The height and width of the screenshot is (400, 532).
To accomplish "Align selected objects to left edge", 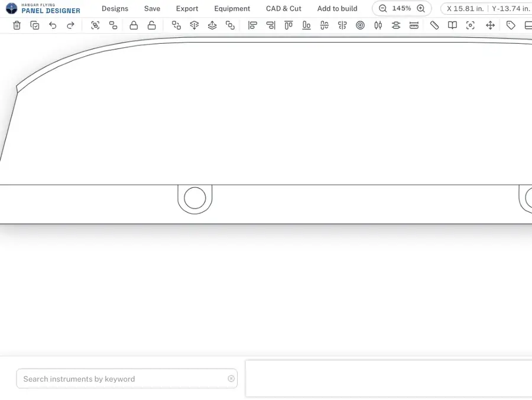I will coord(253,25).
